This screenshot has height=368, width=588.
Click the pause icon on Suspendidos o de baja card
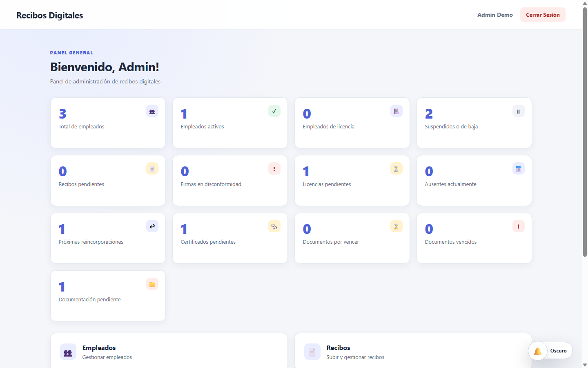point(519,111)
